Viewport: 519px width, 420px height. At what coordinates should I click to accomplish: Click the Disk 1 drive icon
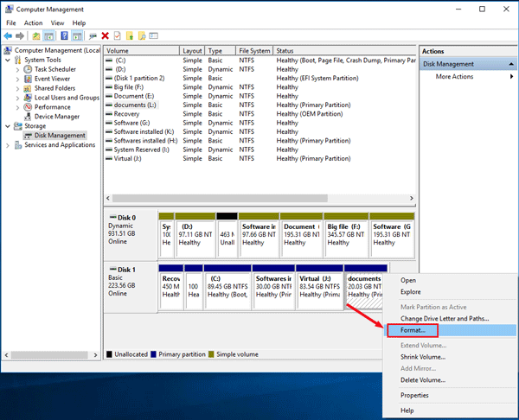click(x=112, y=269)
